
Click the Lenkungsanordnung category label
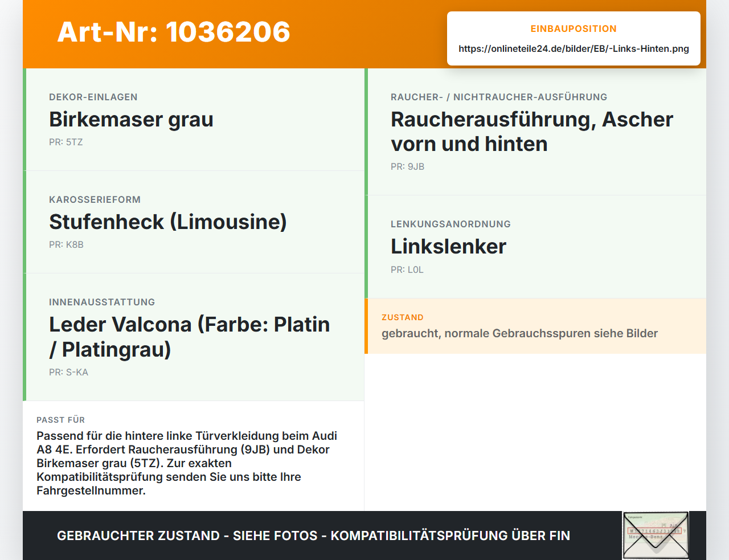tap(450, 224)
